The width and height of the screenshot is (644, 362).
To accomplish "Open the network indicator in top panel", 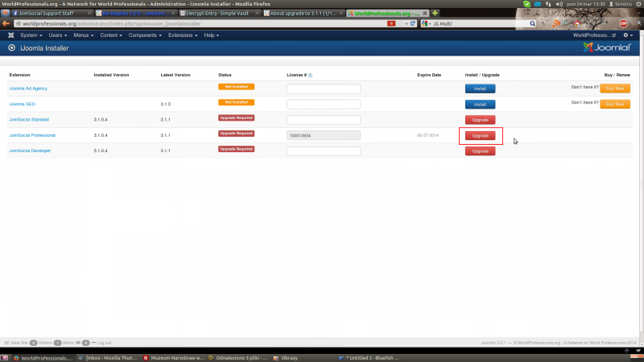I will point(548,4).
